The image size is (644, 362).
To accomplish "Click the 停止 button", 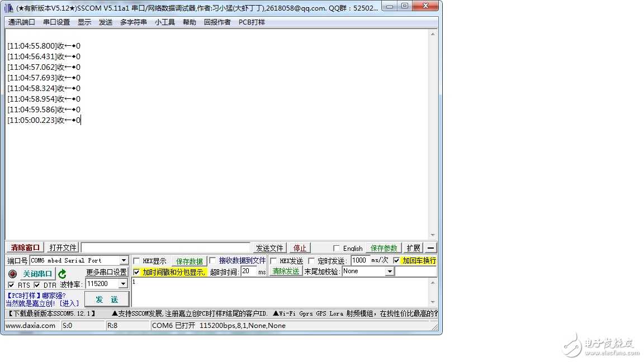I will tap(300, 248).
